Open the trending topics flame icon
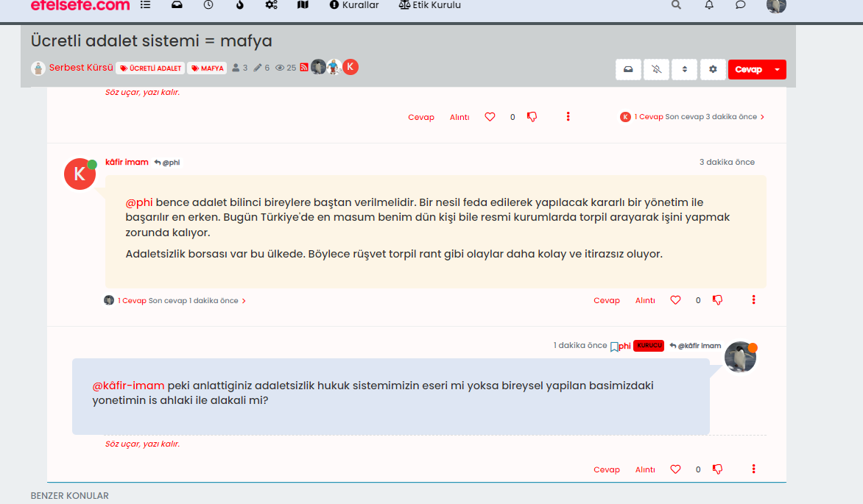Viewport: 863px width, 504px height. [239, 6]
